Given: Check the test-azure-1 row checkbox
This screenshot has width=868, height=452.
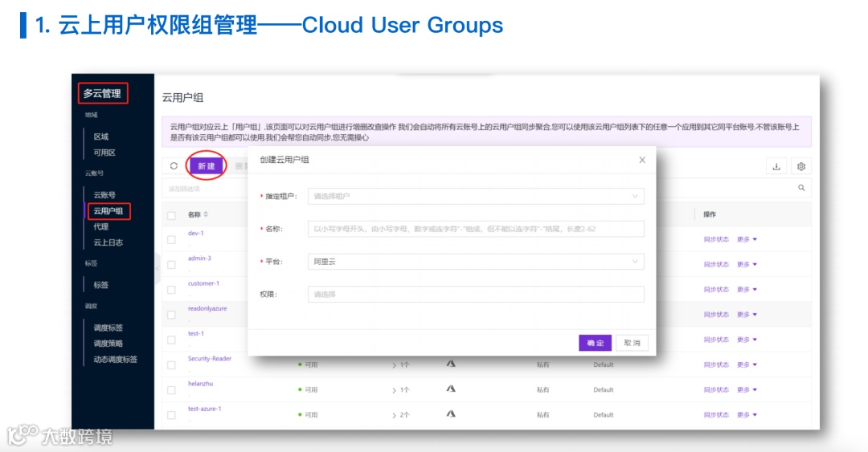Looking at the screenshot, I should pos(172,414).
